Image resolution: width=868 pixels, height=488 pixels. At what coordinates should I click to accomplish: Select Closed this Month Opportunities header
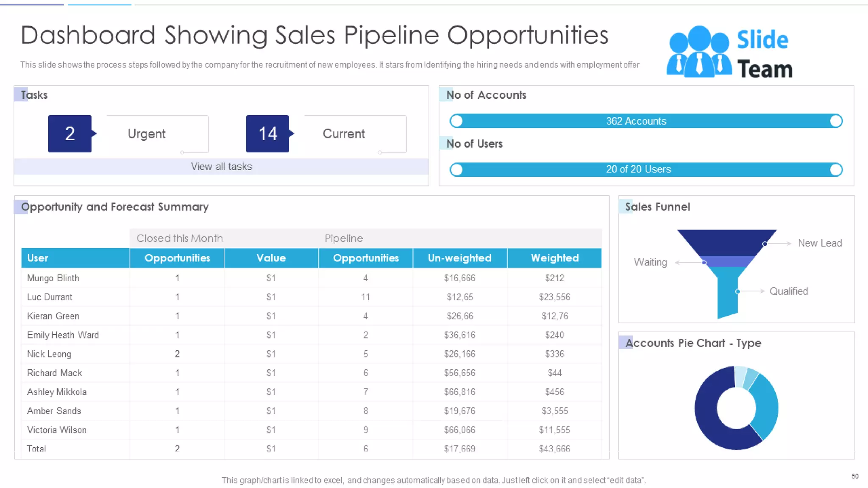tap(177, 258)
